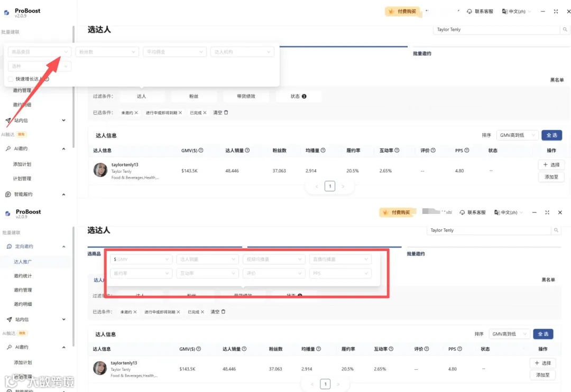Remove the 未邀约 filter chip in the bottom window
Screen dimensions: 571x392
tap(135, 312)
